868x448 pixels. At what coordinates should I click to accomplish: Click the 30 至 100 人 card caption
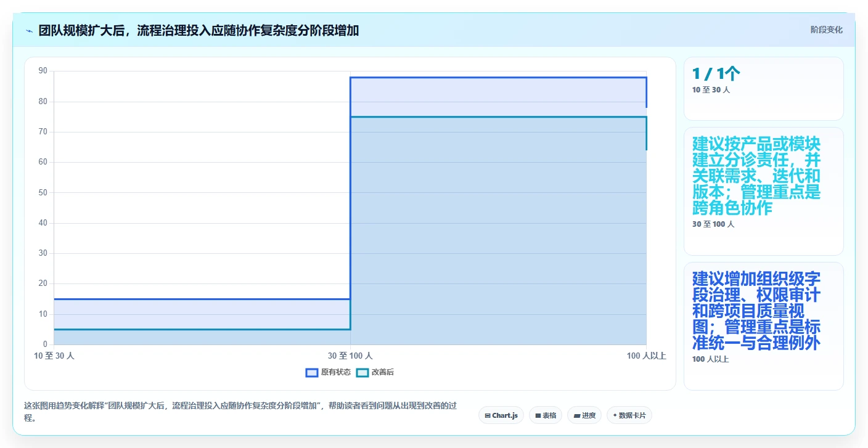tap(713, 224)
